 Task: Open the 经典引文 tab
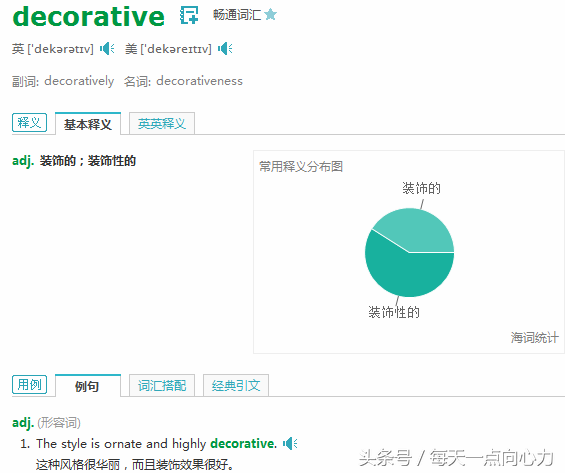(x=236, y=386)
